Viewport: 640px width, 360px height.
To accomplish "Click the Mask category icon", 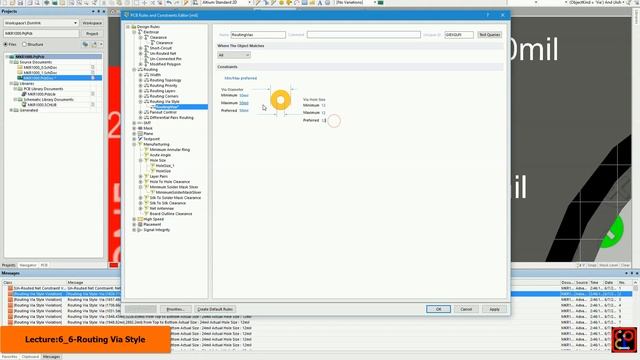I will point(140,128).
